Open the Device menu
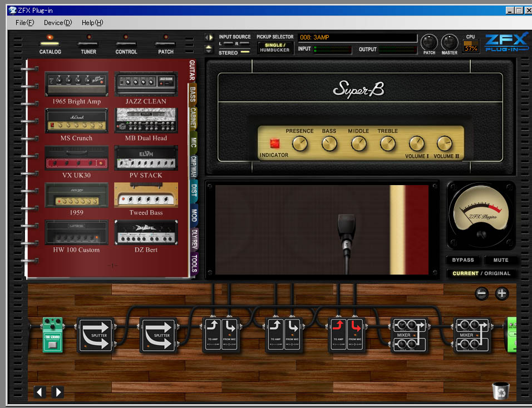The height and width of the screenshot is (408, 532). tap(58, 23)
